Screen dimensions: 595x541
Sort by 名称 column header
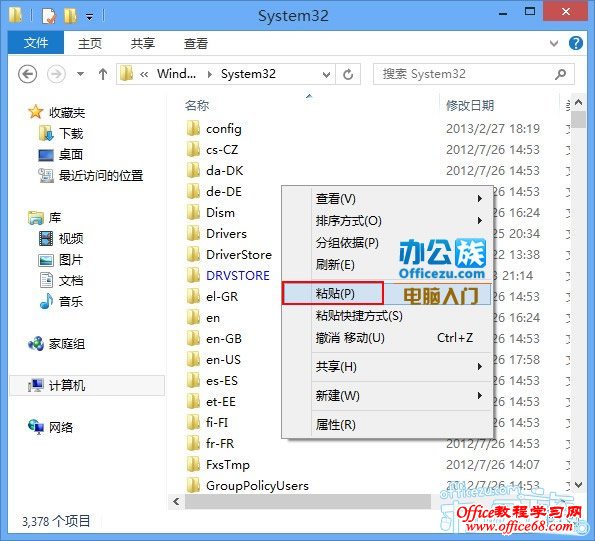pos(197,105)
